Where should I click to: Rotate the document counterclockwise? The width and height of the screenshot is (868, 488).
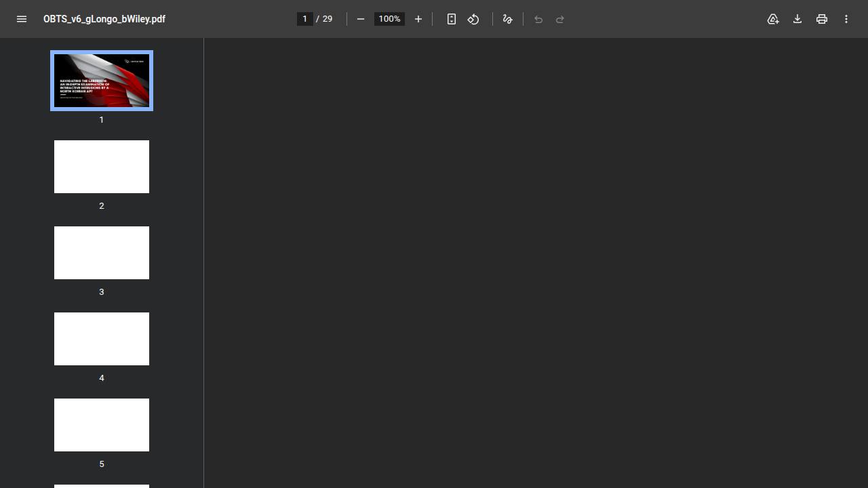pyautogui.click(x=473, y=19)
